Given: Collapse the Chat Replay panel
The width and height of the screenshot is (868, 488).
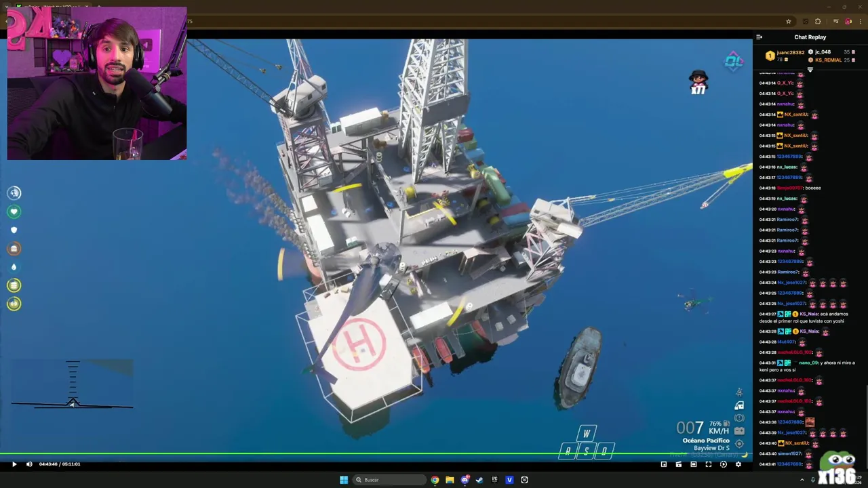Looking at the screenshot, I should click(x=759, y=37).
